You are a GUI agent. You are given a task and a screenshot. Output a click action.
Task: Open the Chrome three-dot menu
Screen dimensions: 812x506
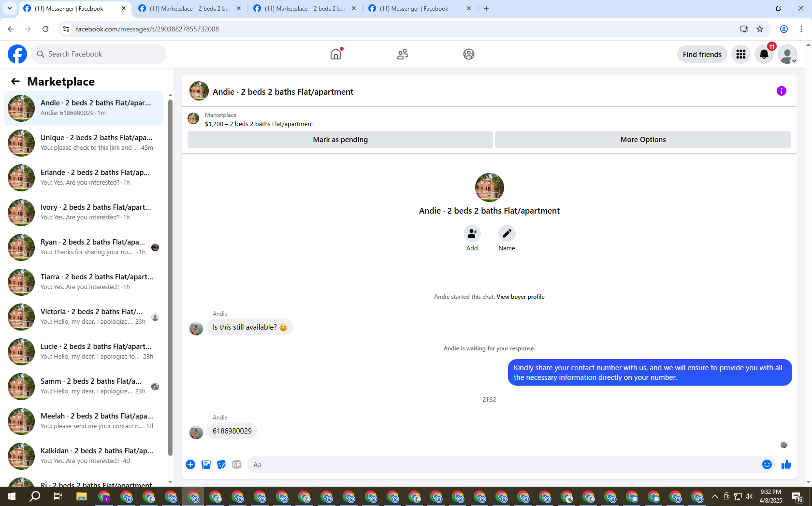(801, 29)
